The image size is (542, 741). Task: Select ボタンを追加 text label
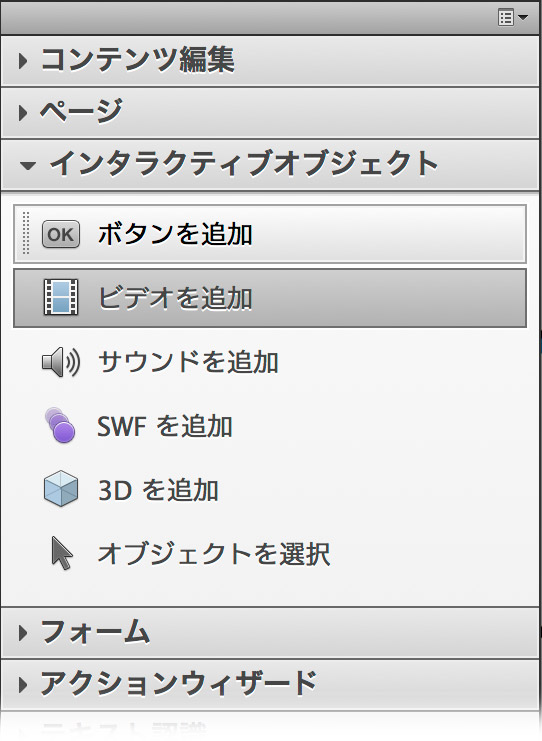175,234
